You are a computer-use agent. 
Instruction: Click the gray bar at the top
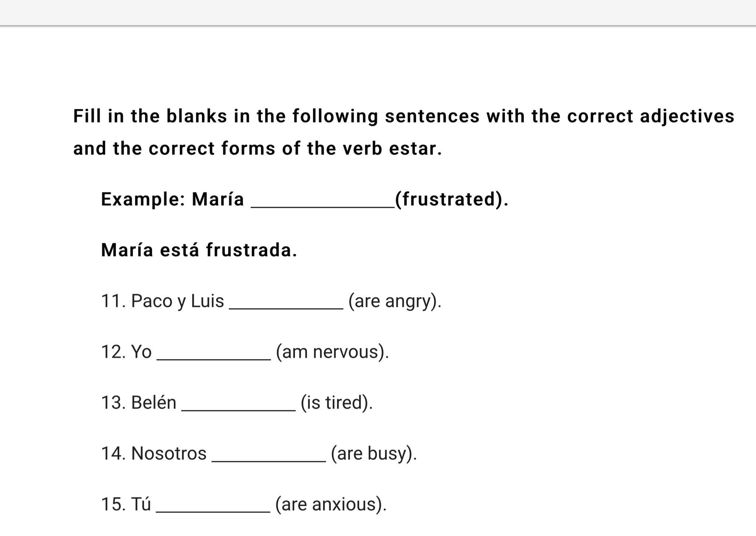point(378,13)
